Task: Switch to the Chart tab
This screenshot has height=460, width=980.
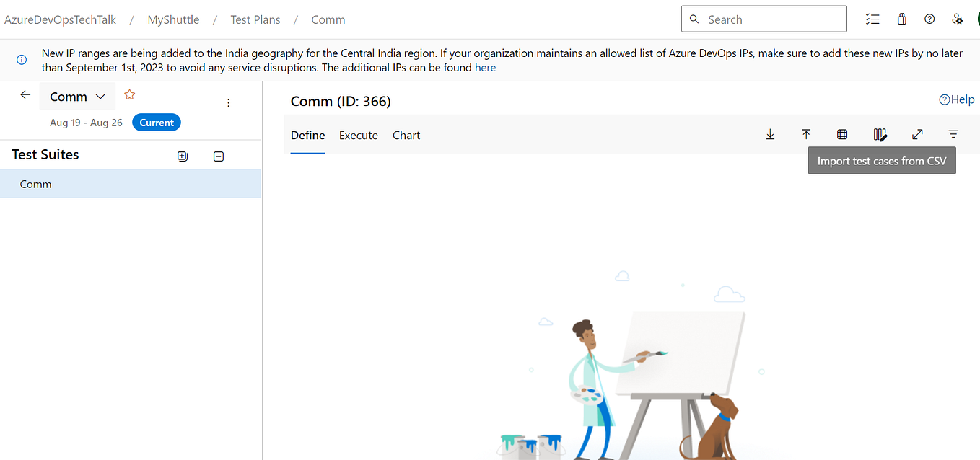Action: coord(406,135)
